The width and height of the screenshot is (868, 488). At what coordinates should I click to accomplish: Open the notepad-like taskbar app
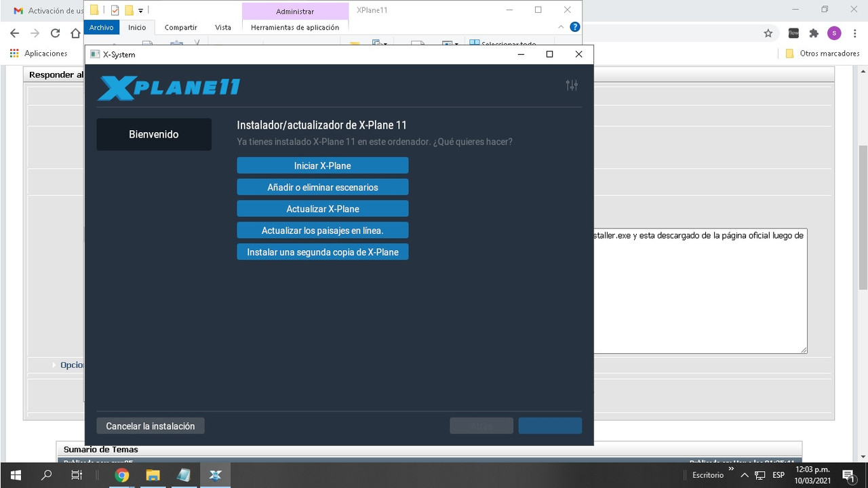pyautogui.click(x=184, y=475)
